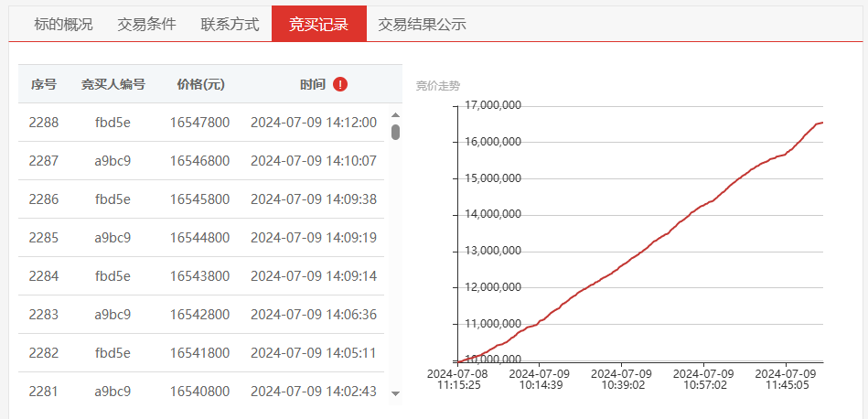The height and width of the screenshot is (419, 868).
Task: Go to the 交易结果公示 tab
Action: 422,25
